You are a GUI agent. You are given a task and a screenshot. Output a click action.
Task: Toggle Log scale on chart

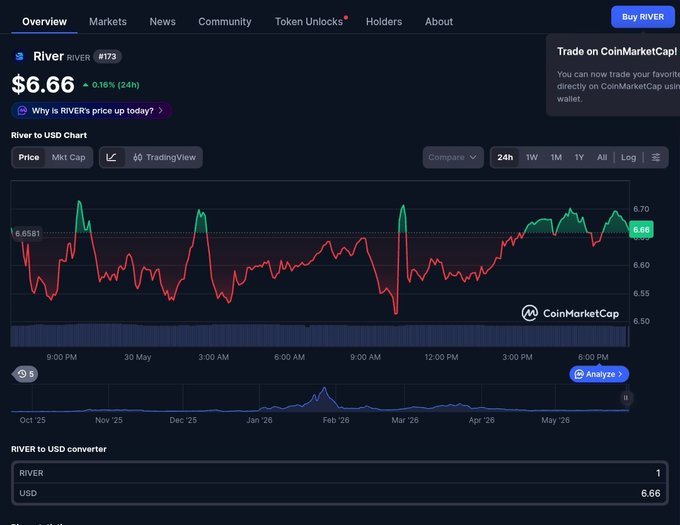[628, 157]
